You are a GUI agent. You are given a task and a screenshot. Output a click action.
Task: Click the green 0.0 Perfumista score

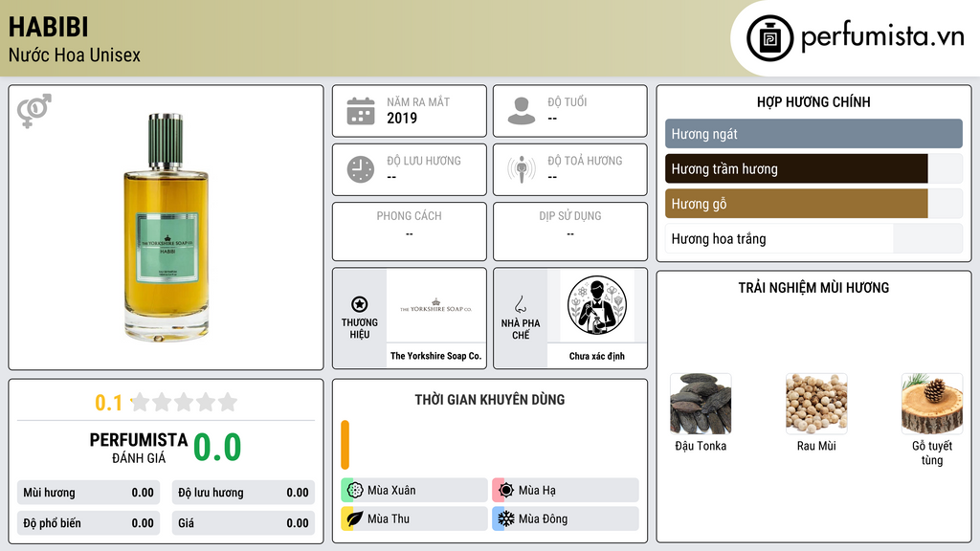coord(217,447)
